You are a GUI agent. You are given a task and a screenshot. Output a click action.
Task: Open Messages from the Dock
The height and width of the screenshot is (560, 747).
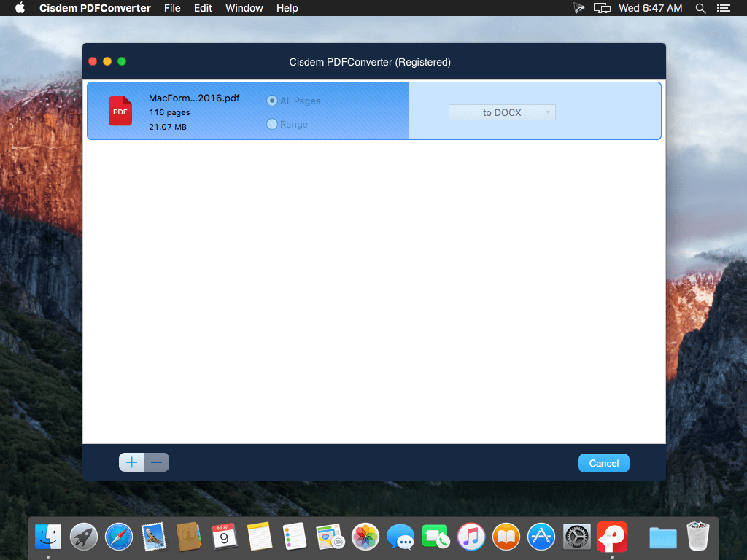point(400,537)
